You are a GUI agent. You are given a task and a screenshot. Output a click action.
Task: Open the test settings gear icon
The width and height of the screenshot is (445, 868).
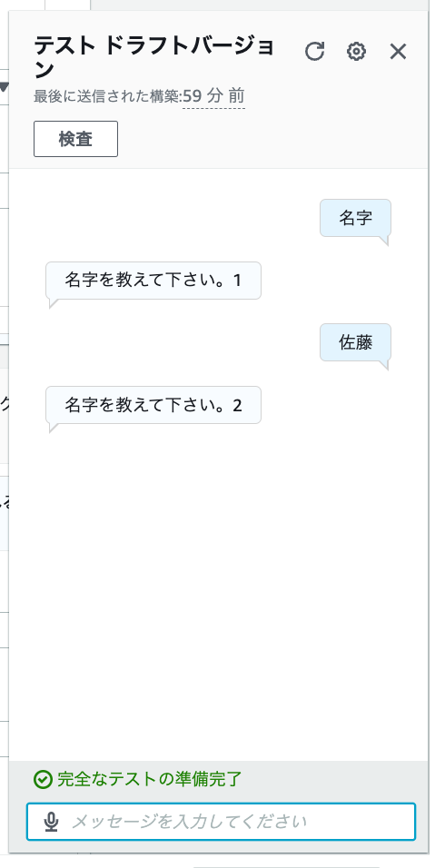pos(356,52)
